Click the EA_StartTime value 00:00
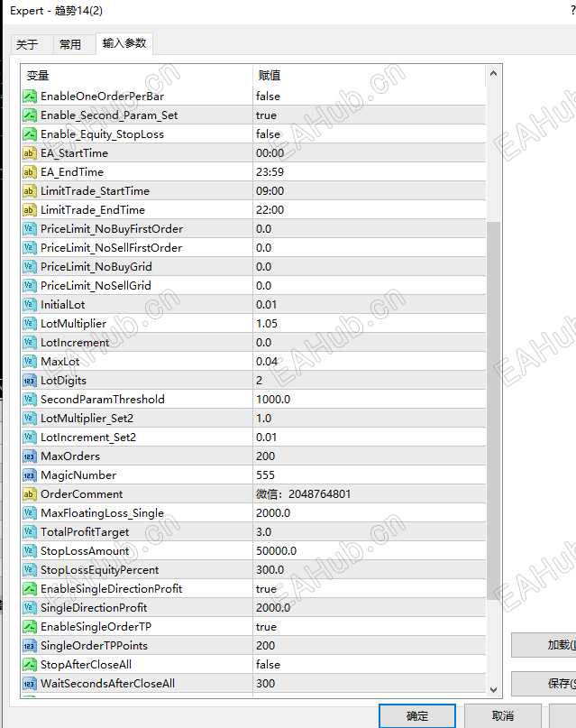 tap(270, 153)
